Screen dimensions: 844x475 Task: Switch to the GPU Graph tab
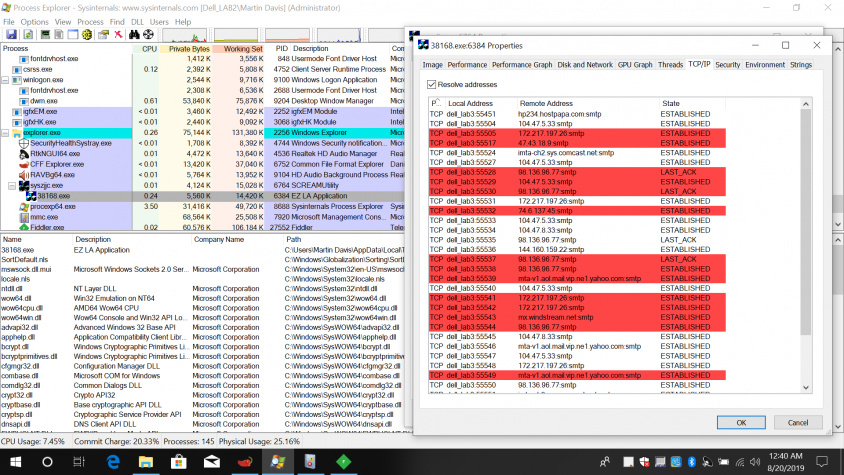[635, 65]
